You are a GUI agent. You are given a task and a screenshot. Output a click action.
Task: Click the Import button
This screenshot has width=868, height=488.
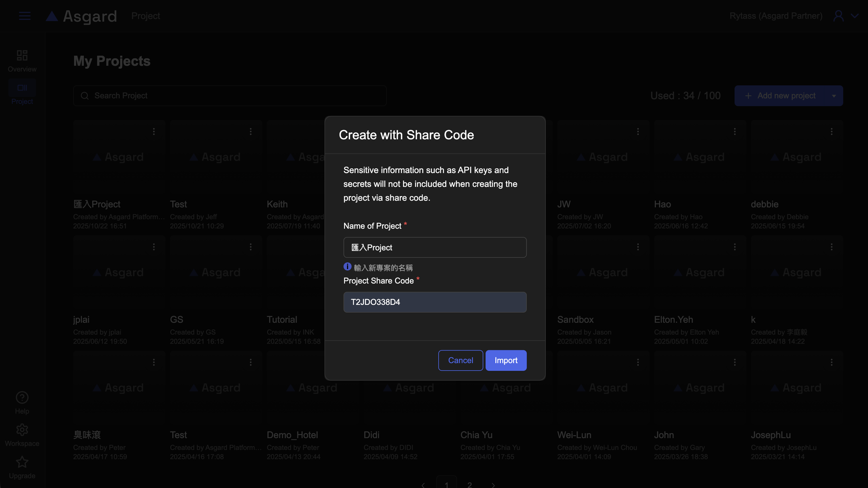(x=506, y=360)
